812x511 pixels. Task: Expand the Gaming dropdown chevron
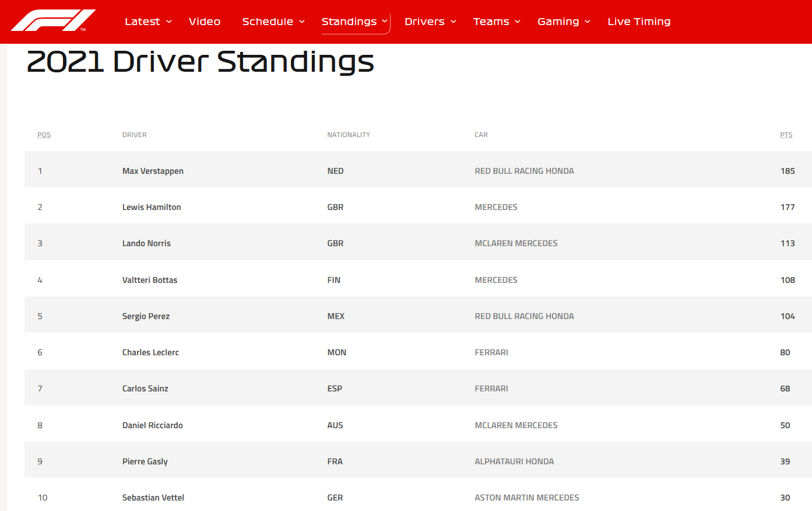588,22
